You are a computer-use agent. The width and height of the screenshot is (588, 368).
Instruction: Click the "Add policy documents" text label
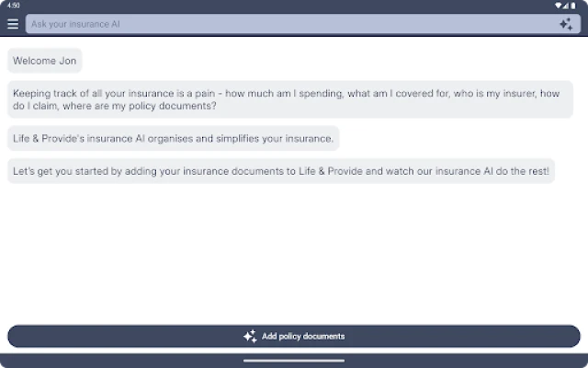click(303, 337)
